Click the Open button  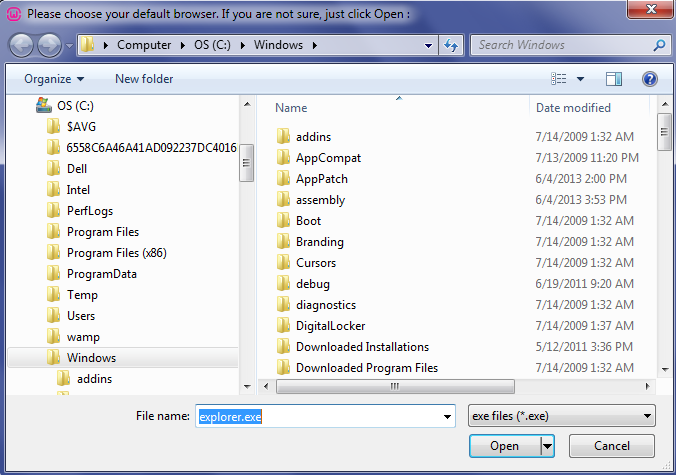(x=504, y=446)
